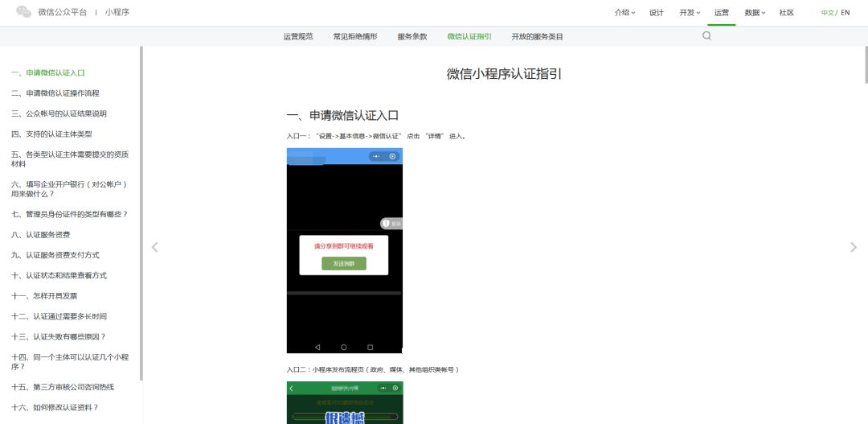Click the sidebar vertical scrollbar
Screen dimensions: 868x424
pyautogui.click(x=141, y=213)
